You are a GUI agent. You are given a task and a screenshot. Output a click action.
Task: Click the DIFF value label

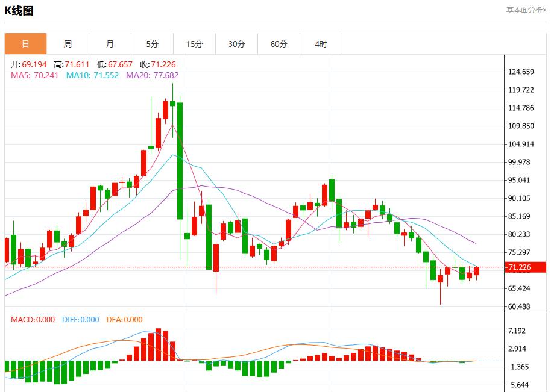(x=80, y=320)
